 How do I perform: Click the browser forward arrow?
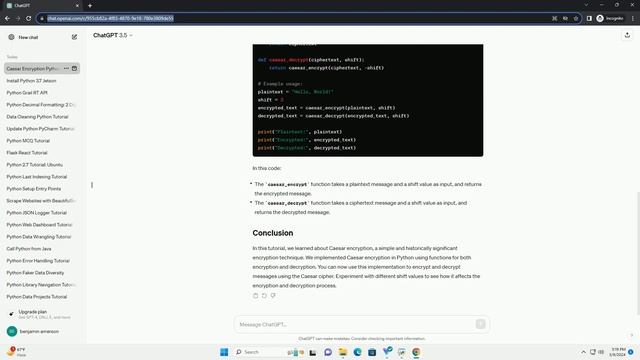pyautogui.click(x=18, y=18)
